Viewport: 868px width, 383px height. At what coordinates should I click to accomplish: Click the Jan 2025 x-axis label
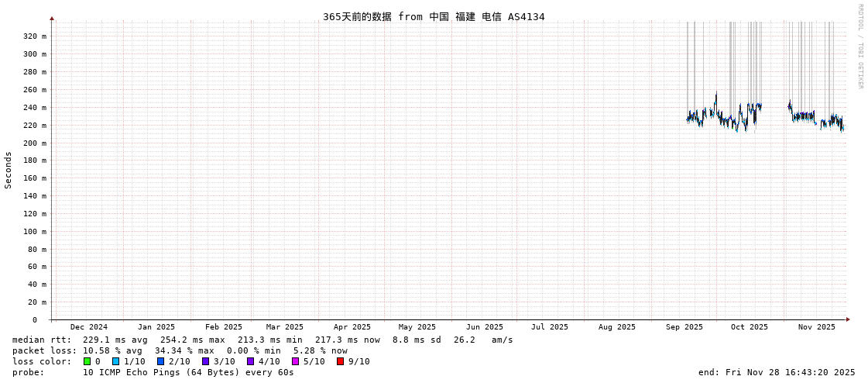point(156,327)
